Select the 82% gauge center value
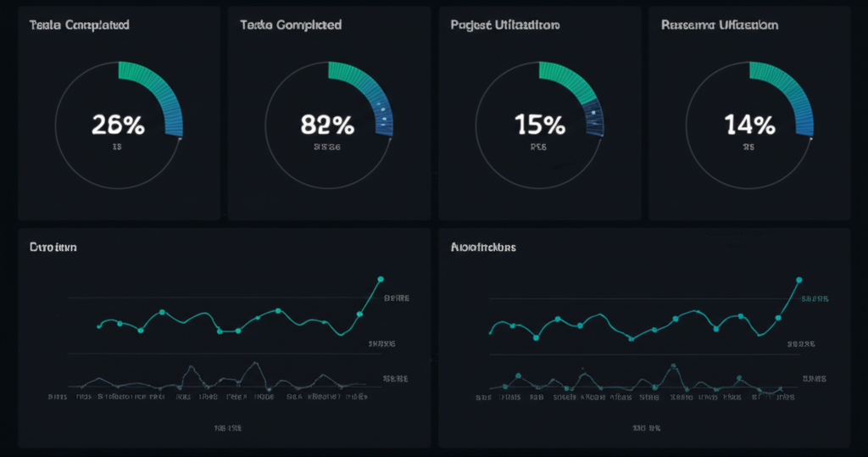This screenshot has height=457, width=868. 327,125
